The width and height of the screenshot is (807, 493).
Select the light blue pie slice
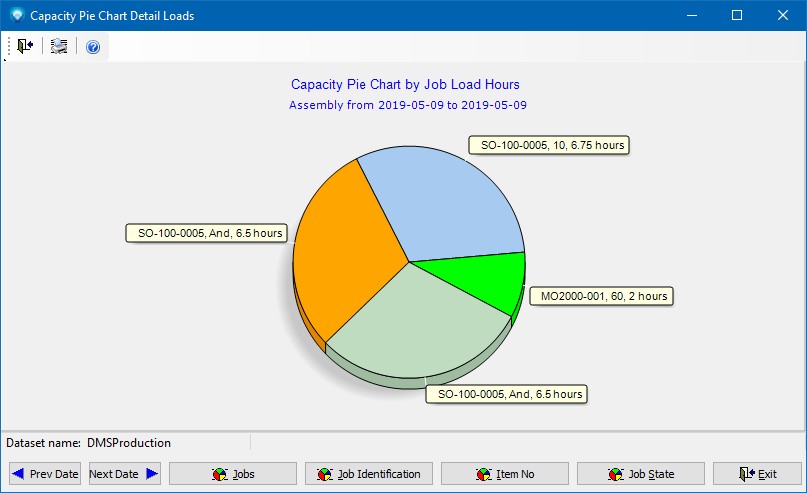pos(440,200)
